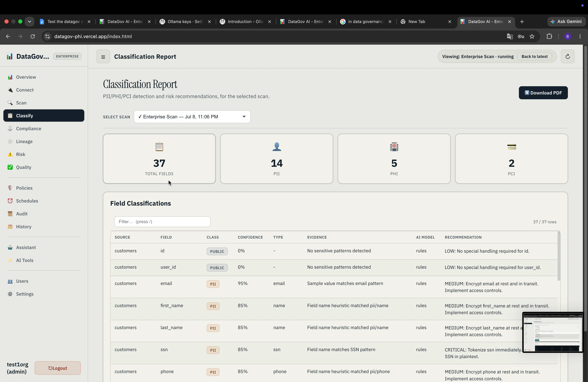Viewport: 588px width, 382px height.
Task: Bookmark this page with the star icon
Action: [532, 36]
